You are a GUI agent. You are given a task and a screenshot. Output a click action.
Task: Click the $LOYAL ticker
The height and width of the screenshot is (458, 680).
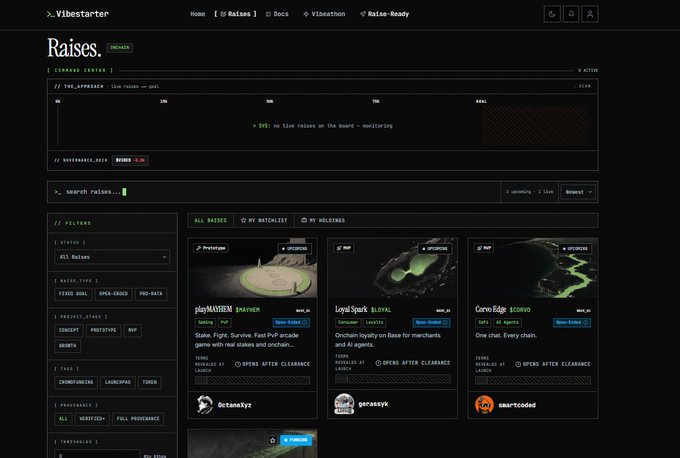point(381,310)
